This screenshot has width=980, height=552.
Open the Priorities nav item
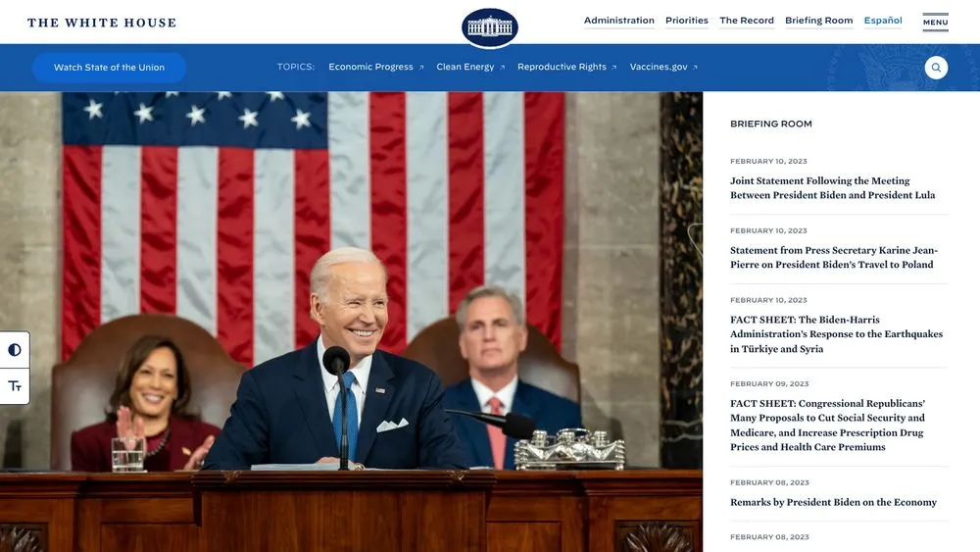click(686, 21)
